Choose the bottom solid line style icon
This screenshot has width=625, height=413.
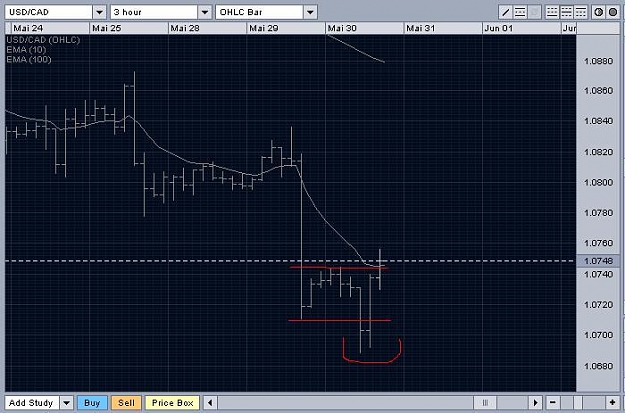point(552,12)
